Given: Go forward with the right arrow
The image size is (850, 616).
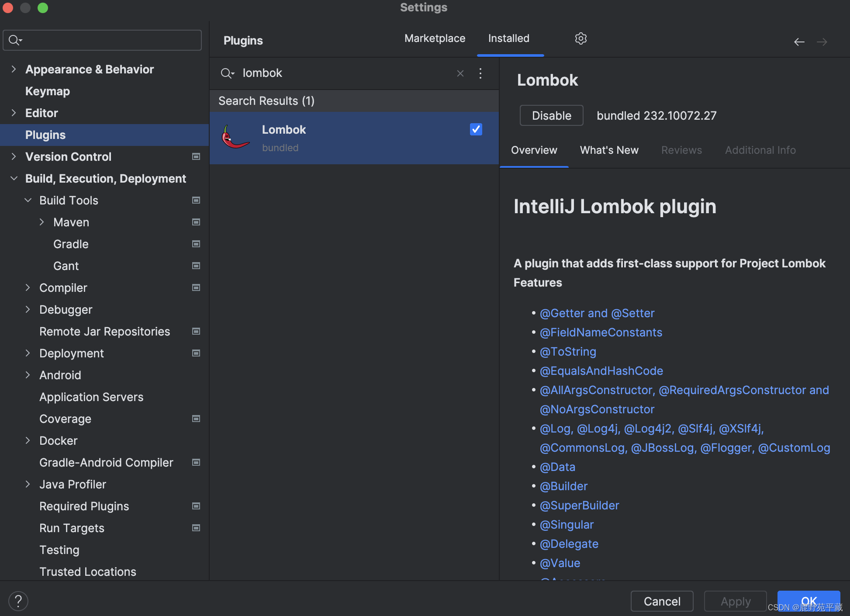Looking at the screenshot, I should (822, 42).
